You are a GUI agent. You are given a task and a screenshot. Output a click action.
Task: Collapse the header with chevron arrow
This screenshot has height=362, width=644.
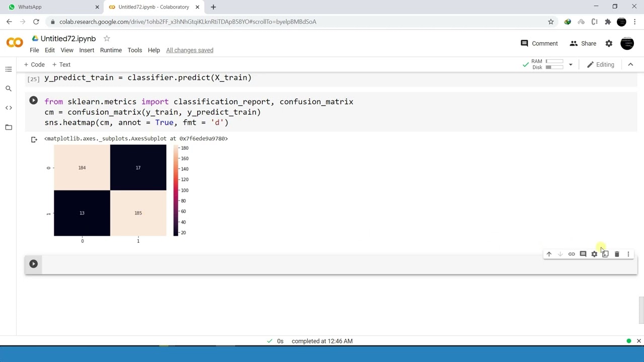(x=630, y=64)
